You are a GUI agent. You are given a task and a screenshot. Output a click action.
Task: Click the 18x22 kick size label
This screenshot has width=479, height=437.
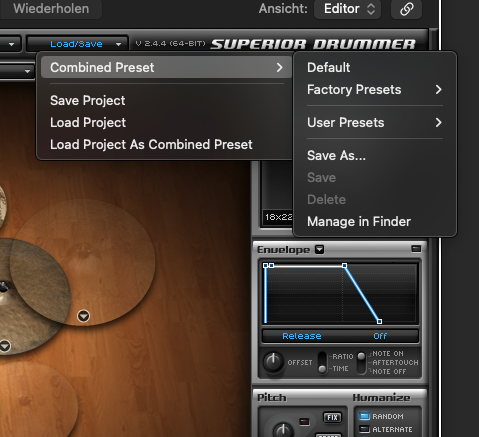click(278, 217)
